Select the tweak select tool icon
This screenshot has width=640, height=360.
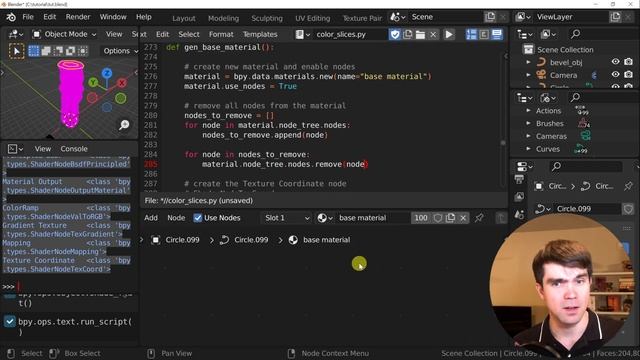[16, 51]
